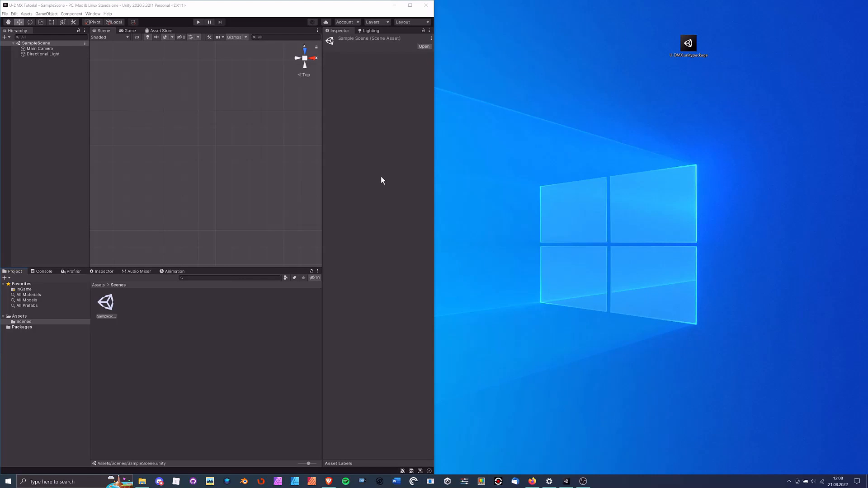Screen dimensions: 868x488
Task: Toggle scene grid visibility button
Action: pyautogui.click(x=191, y=37)
